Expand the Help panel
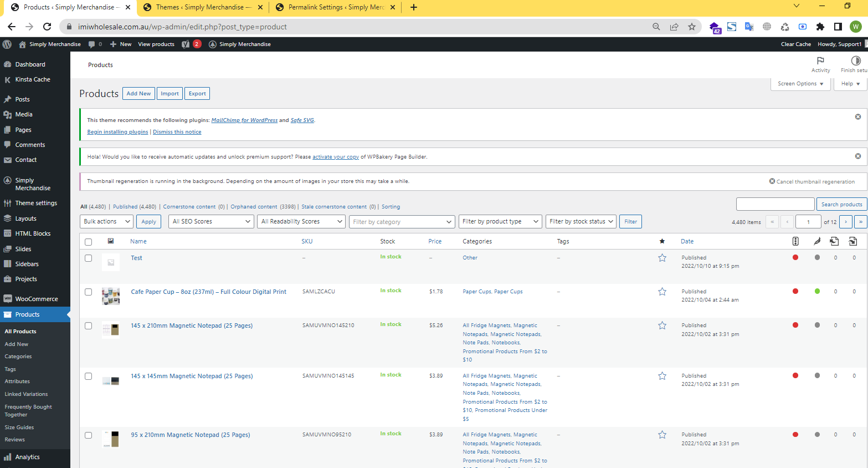Viewport: 868px width, 468px height. click(850, 84)
